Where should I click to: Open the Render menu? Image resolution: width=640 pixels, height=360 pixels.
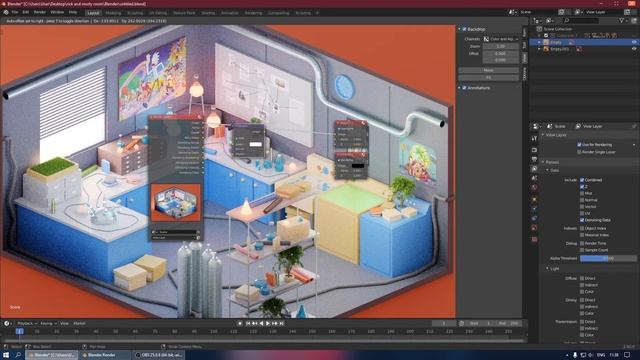coord(40,13)
